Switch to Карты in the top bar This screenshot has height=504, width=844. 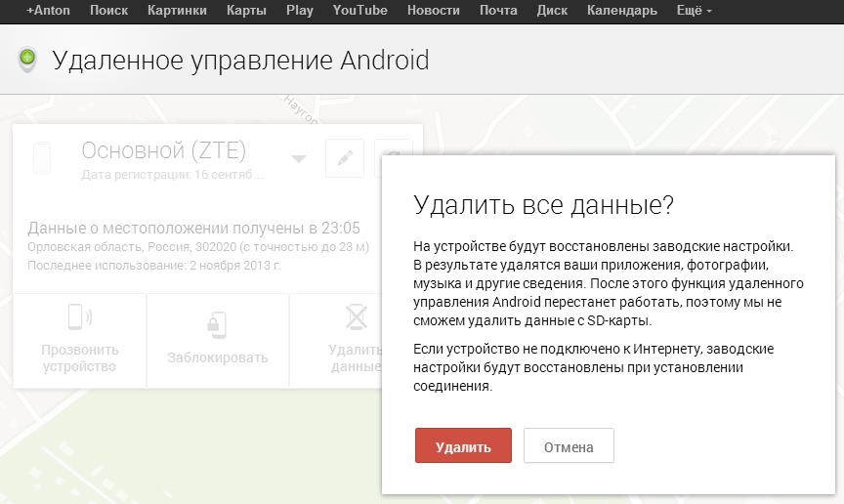point(245,11)
